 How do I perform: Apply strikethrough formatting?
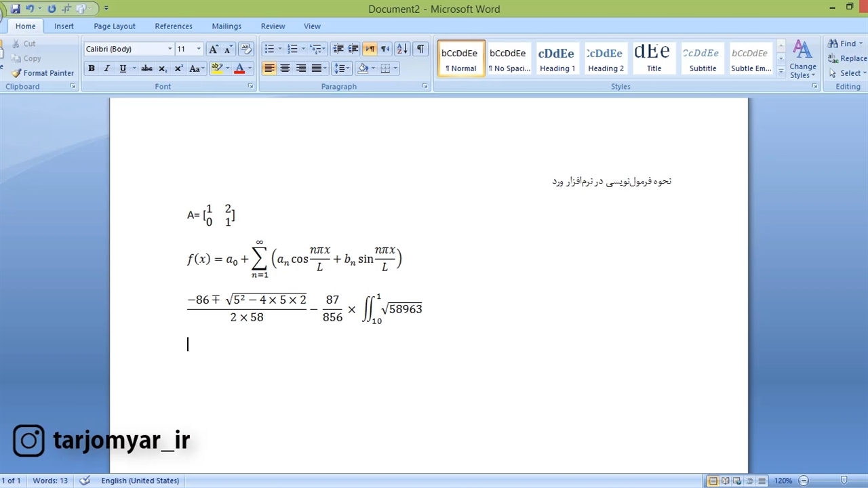point(146,68)
